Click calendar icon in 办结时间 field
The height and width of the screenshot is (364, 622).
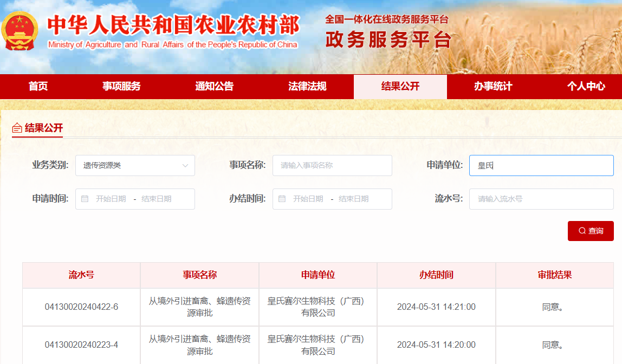pyautogui.click(x=282, y=199)
